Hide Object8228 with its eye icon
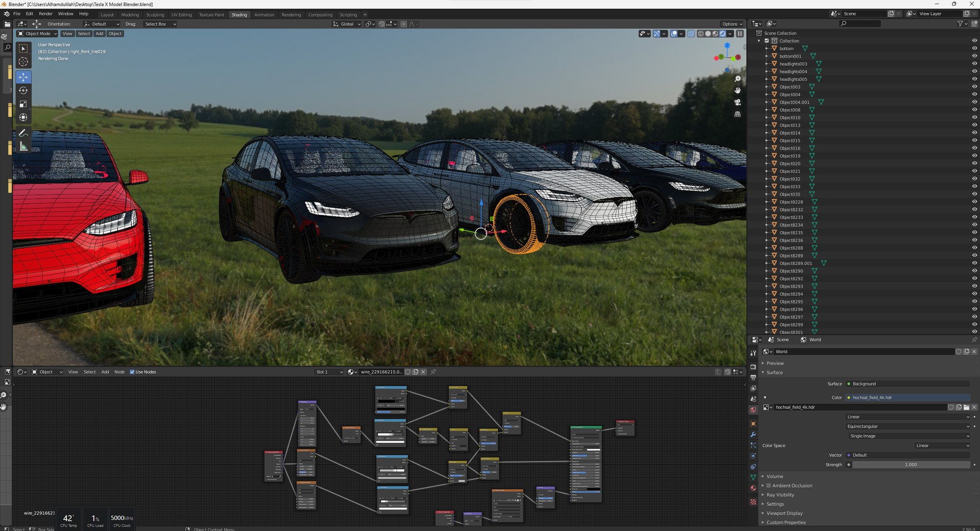 [x=974, y=202]
